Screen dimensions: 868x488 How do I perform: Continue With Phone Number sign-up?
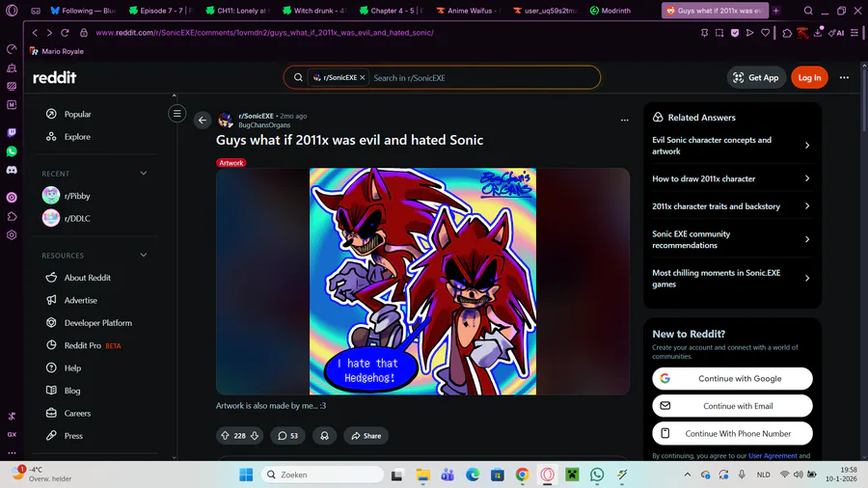point(732,433)
